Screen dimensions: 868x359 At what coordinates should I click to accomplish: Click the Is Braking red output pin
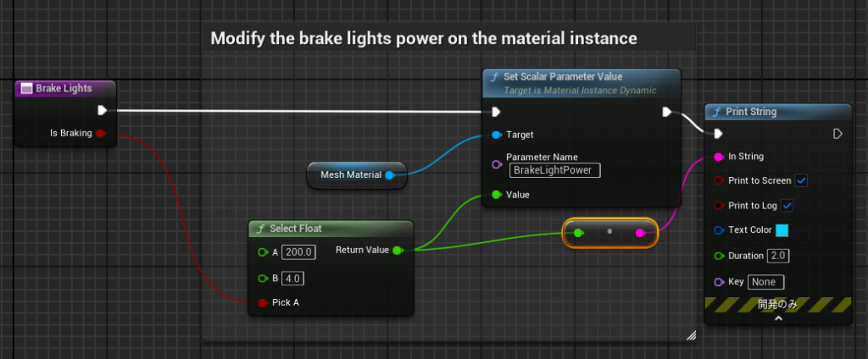[101, 133]
